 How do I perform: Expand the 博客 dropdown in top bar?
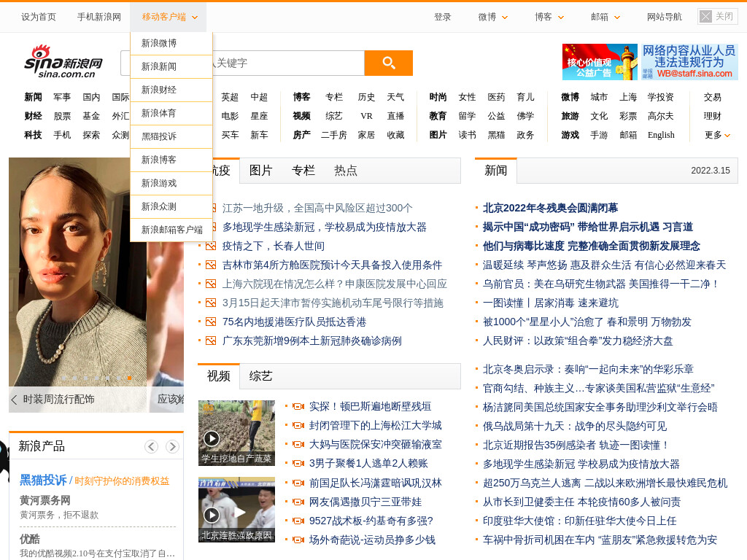pos(549,17)
